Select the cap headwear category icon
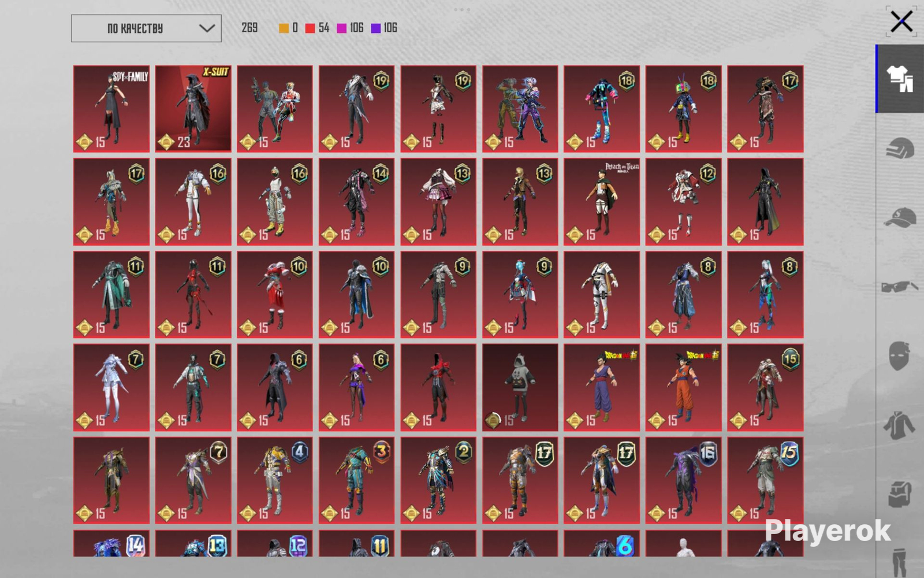The width and height of the screenshot is (924, 578). (x=900, y=218)
